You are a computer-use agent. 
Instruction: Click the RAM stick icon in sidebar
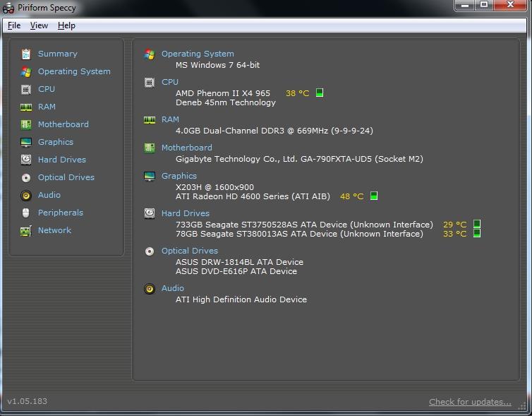[26, 107]
